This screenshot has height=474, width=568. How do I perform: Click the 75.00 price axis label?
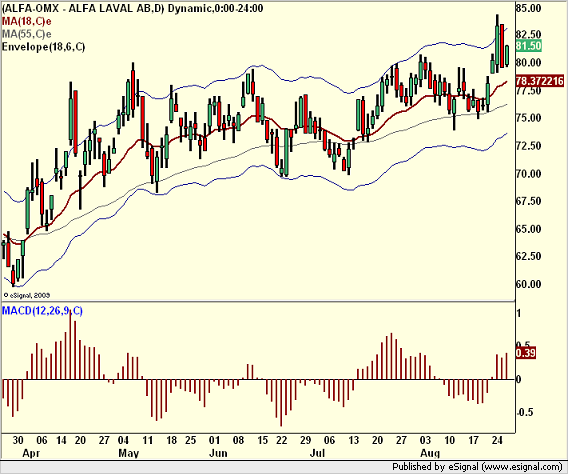click(529, 118)
